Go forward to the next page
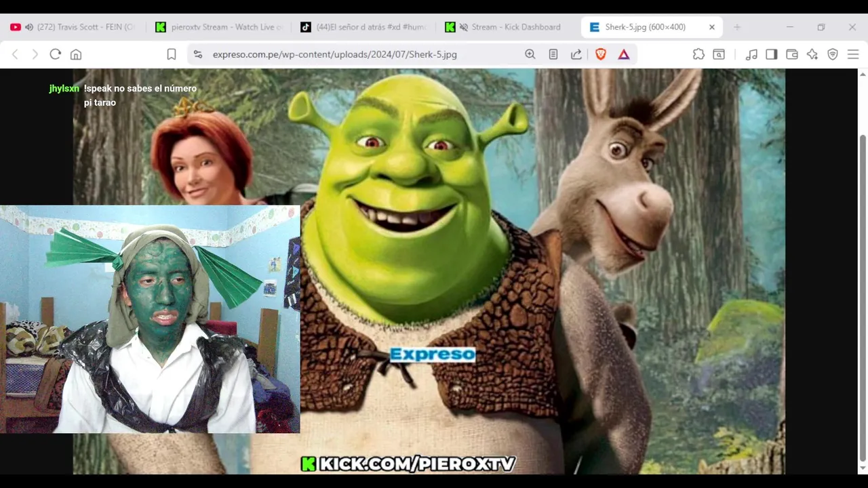Image resolution: width=868 pixels, height=488 pixels. click(35, 54)
